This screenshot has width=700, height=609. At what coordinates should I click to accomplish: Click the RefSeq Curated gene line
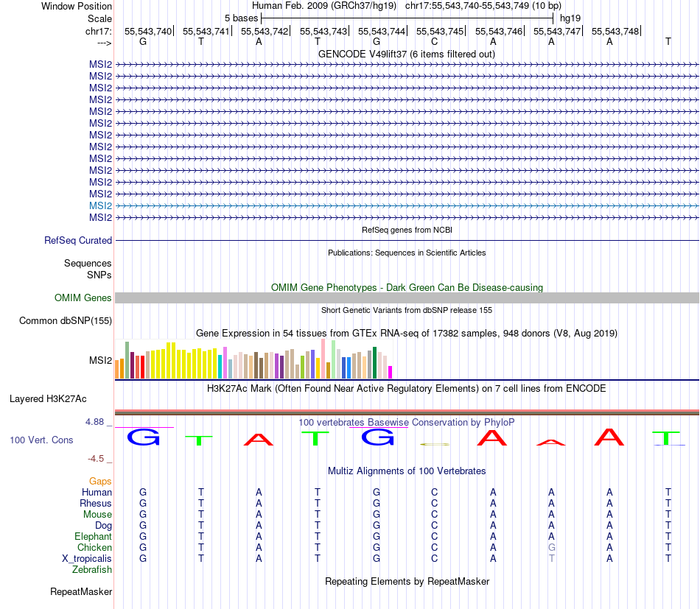point(407,241)
